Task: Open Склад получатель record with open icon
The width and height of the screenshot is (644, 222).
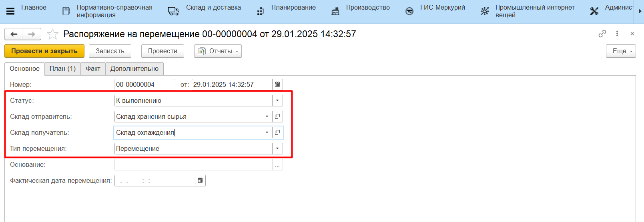Action: pyautogui.click(x=277, y=133)
